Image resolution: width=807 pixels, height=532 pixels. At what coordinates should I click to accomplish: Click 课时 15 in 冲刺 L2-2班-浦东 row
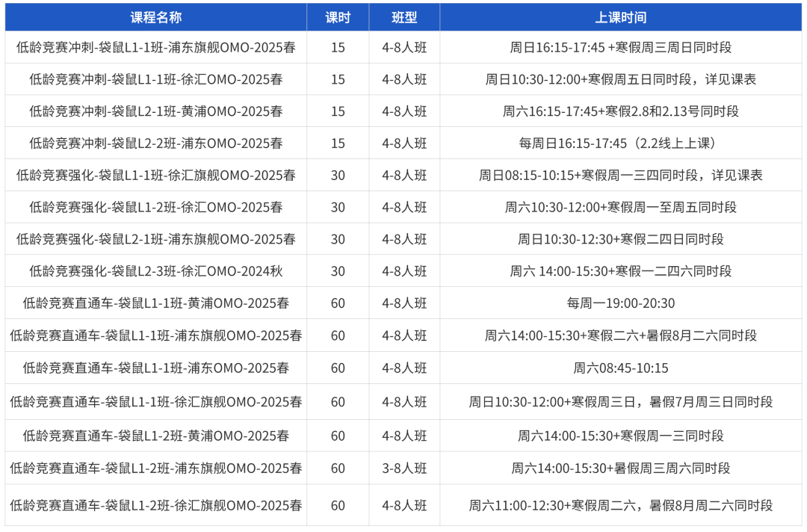(338, 143)
